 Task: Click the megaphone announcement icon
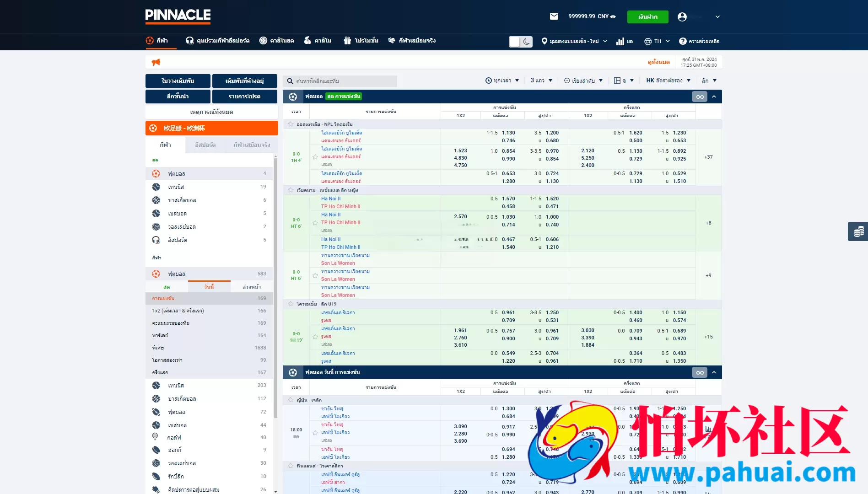[156, 62]
